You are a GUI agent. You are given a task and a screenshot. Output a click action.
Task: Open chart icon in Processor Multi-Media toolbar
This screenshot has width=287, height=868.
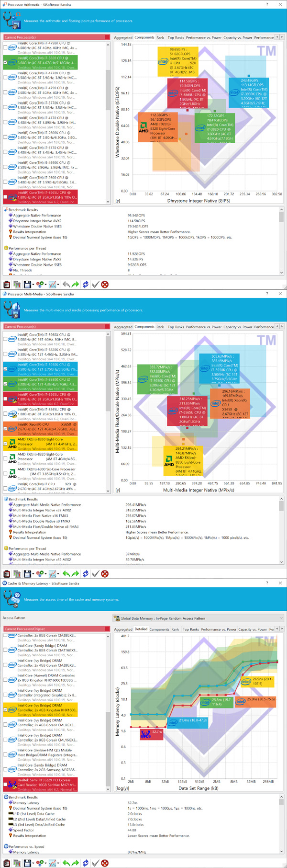pos(52,574)
